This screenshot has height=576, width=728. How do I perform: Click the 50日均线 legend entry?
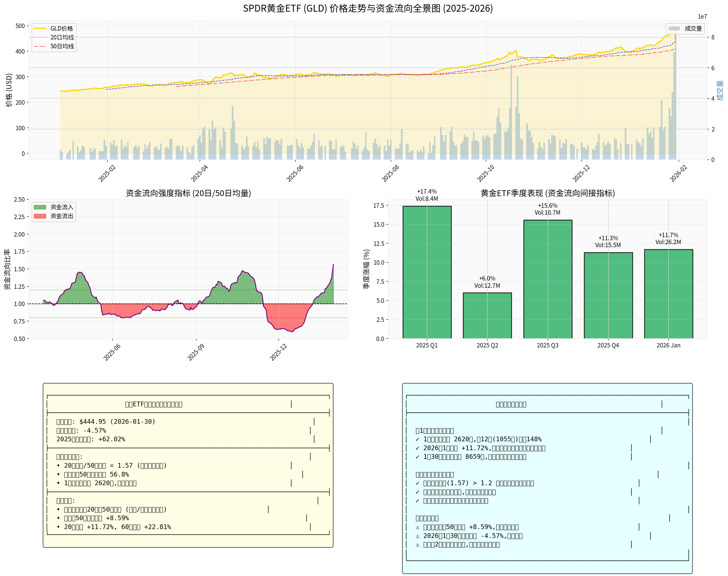point(62,46)
